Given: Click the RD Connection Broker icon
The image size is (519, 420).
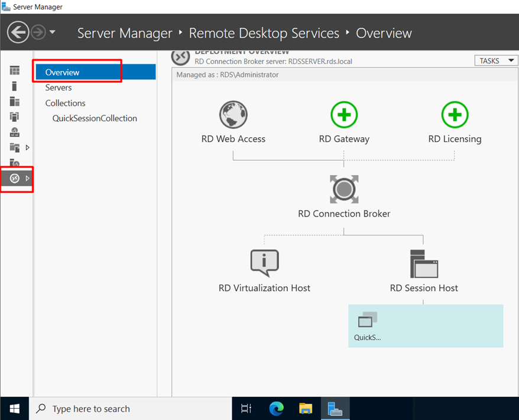Looking at the screenshot, I should point(344,189).
